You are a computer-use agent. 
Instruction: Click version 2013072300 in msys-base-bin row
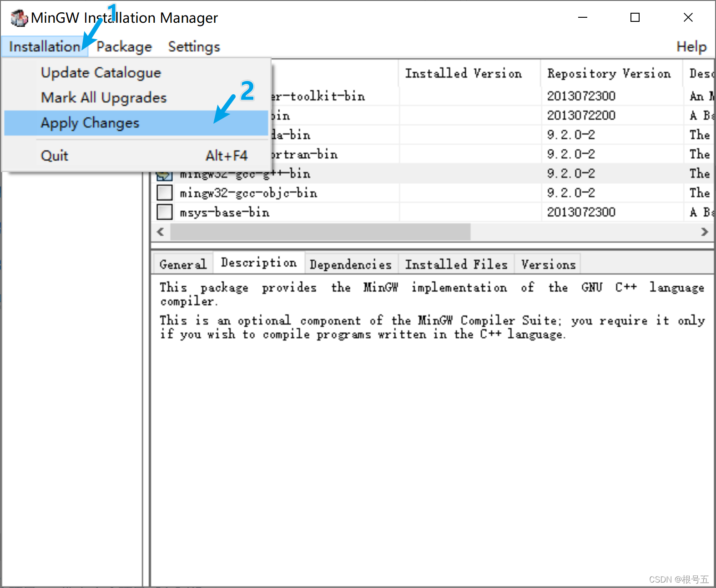(581, 212)
